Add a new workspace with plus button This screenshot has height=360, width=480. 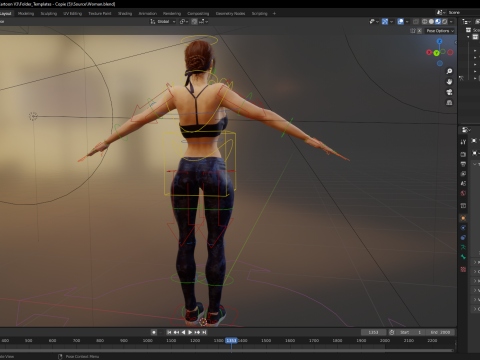point(274,14)
